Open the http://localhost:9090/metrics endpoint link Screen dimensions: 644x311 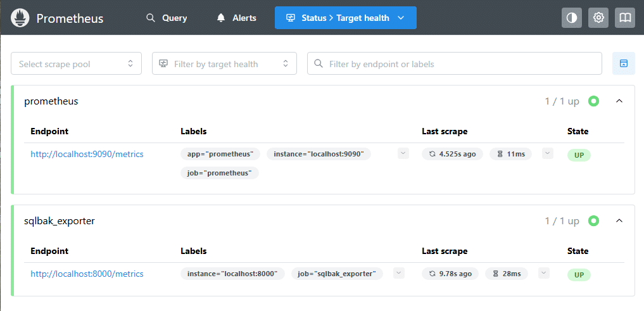point(87,154)
